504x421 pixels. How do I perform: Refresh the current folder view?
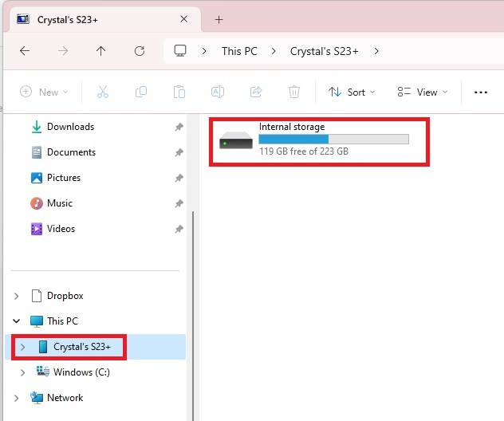point(140,51)
